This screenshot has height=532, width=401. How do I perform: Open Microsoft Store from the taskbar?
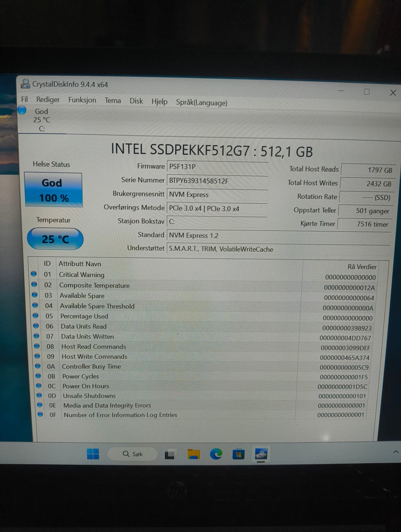point(238,454)
